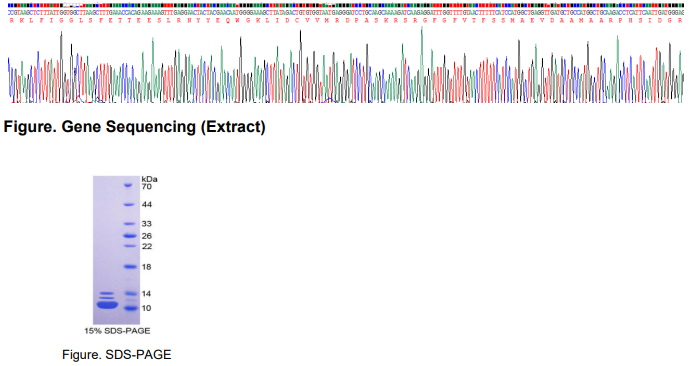The width and height of the screenshot is (691, 366).
Task: Click the 18 kDa marker label
Action: tap(147, 267)
